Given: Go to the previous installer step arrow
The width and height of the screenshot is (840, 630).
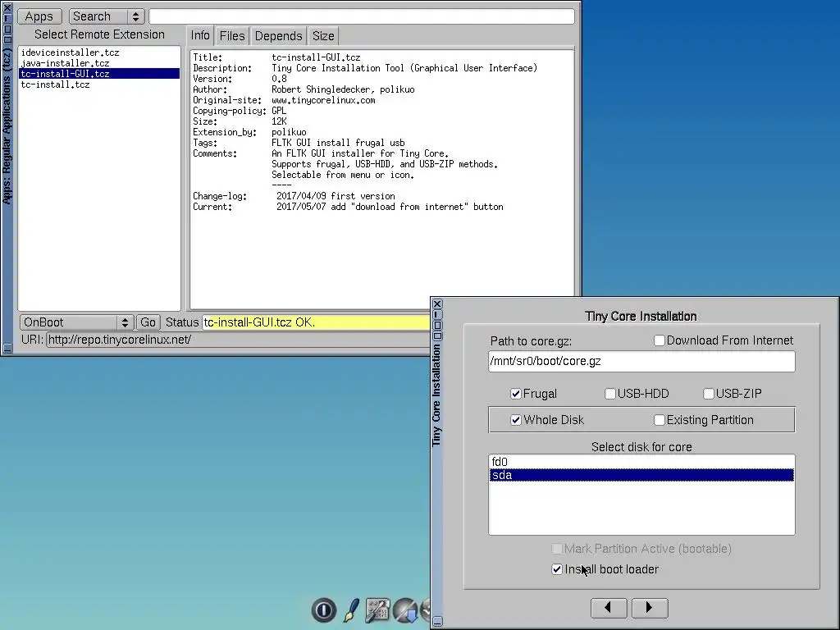Looking at the screenshot, I should tap(609, 608).
